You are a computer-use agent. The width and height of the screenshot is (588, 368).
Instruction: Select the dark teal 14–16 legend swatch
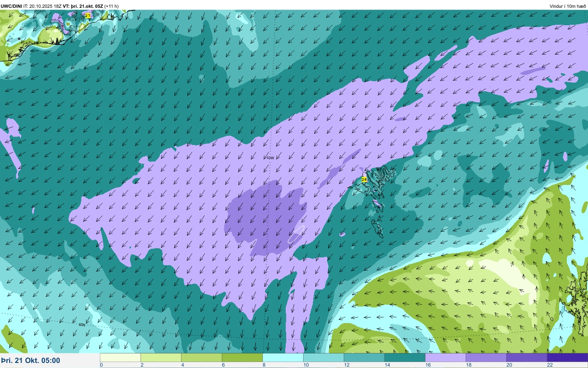coord(405,357)
